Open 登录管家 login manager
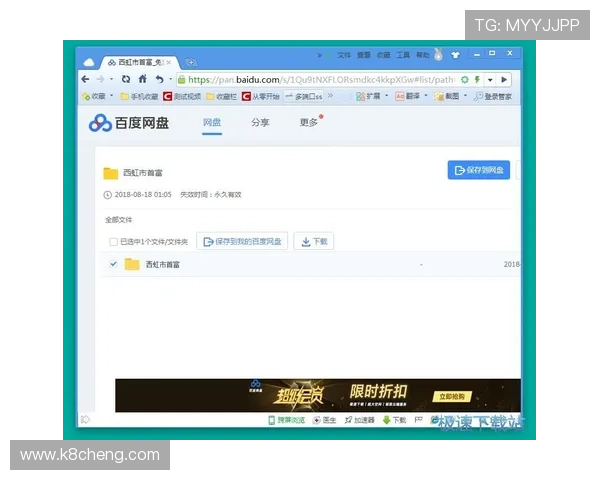This screenshot has width=600, height=480. click(493, 96)
